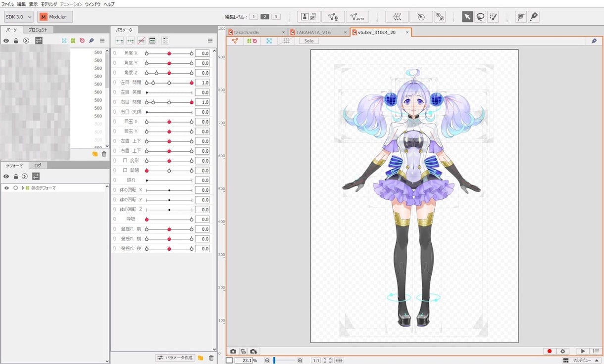
Task: Open the マルチビュー dropdown
Action: [581, 361]
